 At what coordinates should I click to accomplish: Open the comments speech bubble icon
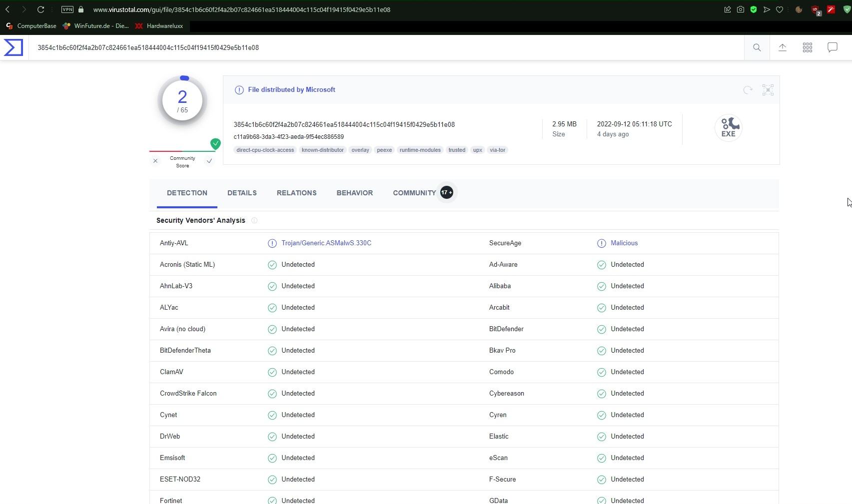pos(833,47)
